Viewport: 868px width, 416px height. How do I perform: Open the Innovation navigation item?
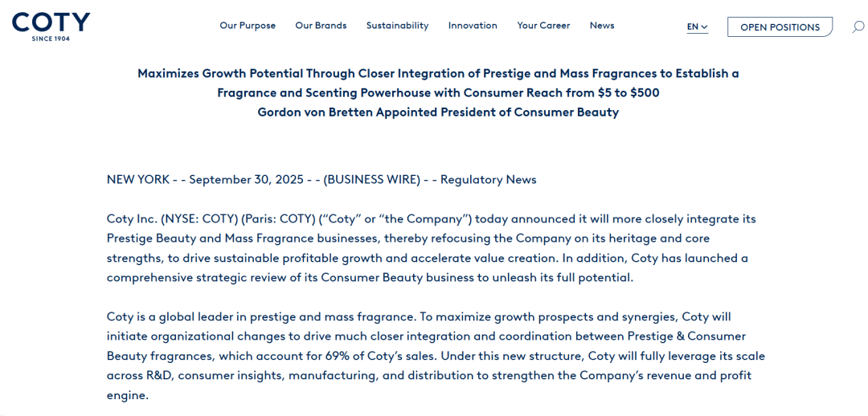click(x=473, y=26)
